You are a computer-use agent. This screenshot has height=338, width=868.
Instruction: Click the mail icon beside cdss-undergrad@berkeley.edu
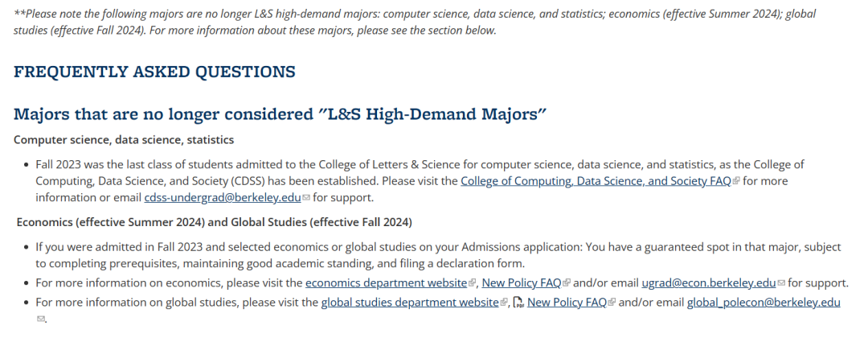306,198
